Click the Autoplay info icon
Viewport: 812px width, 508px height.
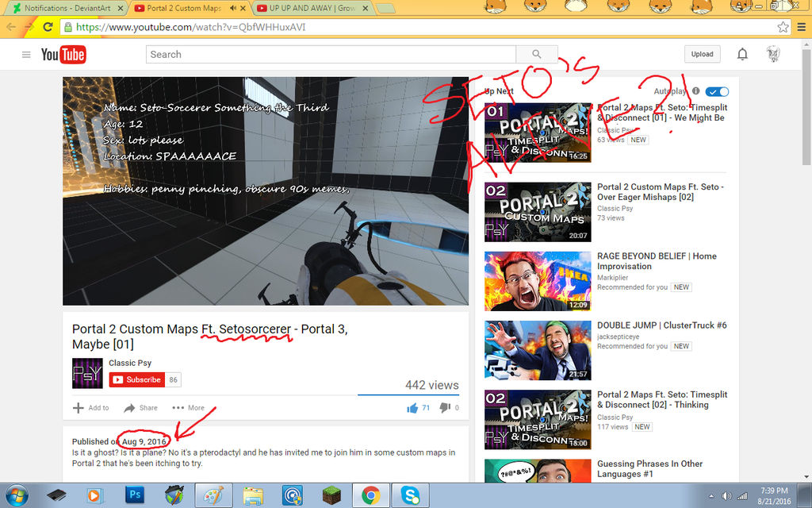696,91
